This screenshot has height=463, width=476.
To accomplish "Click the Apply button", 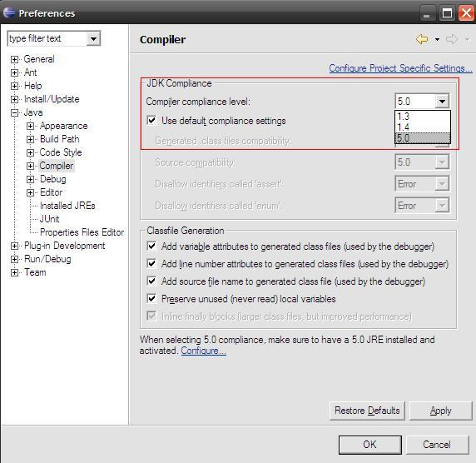I will 441,411.
